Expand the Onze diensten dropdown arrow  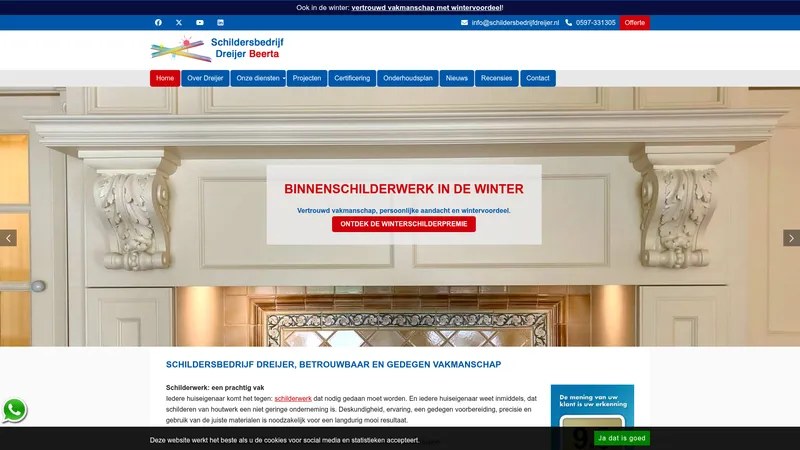pyautogui.click(x=284, y=78)
